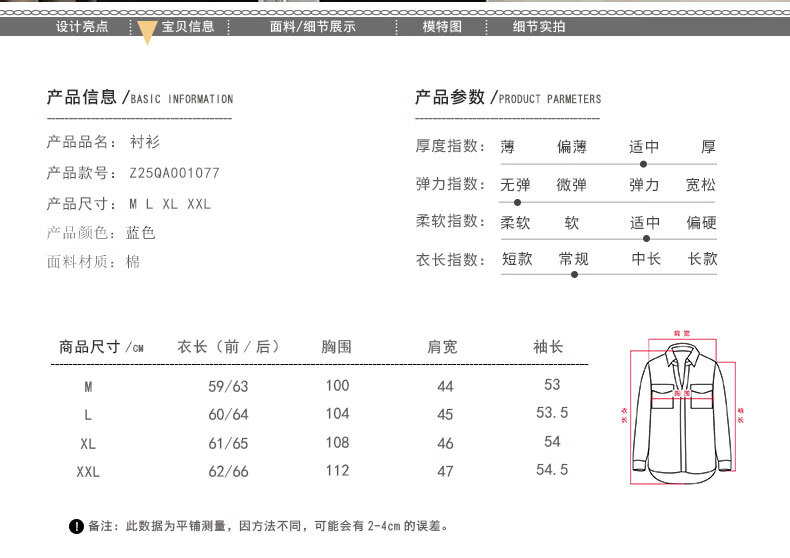Go to the 模特图 tab

coord(442,27)
